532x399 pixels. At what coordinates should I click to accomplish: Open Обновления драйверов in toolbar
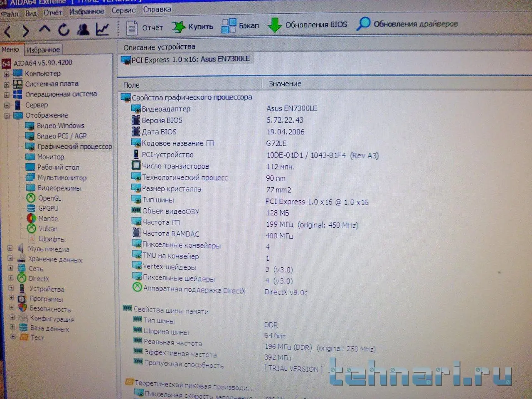click(407, 24)
